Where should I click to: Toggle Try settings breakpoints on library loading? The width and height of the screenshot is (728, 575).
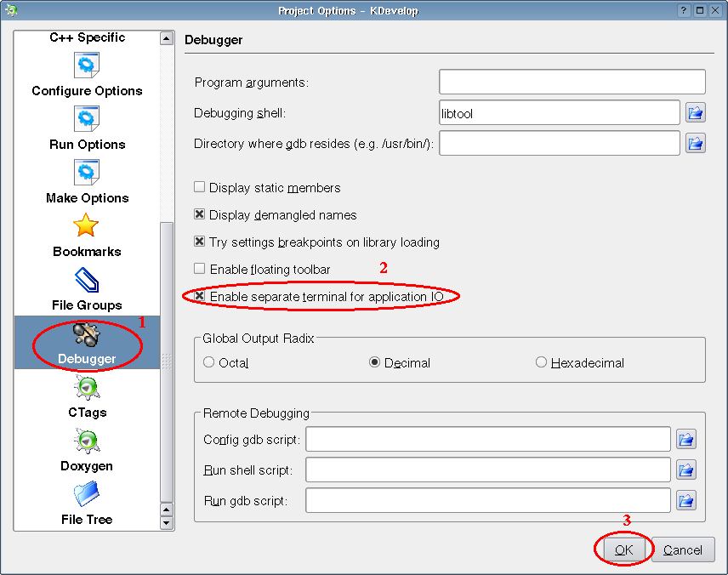point(200,242)
